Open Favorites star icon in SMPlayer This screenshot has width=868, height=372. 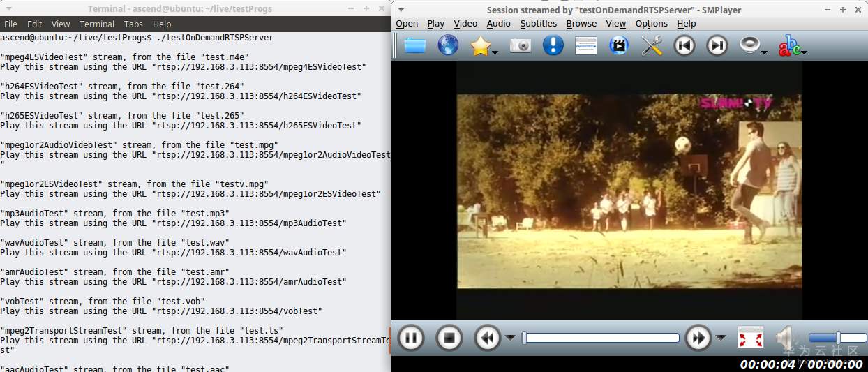click(x=481, y=45)
